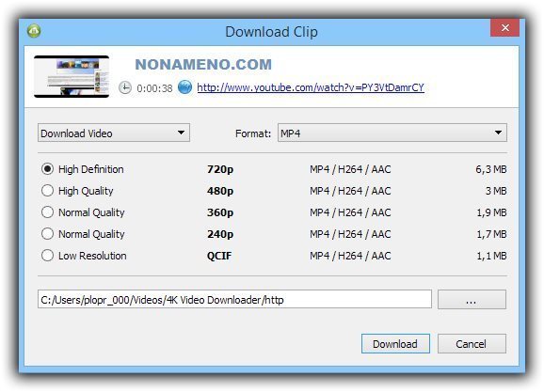Click the Download button
The image size is (544, 392).
pos(395,344)
